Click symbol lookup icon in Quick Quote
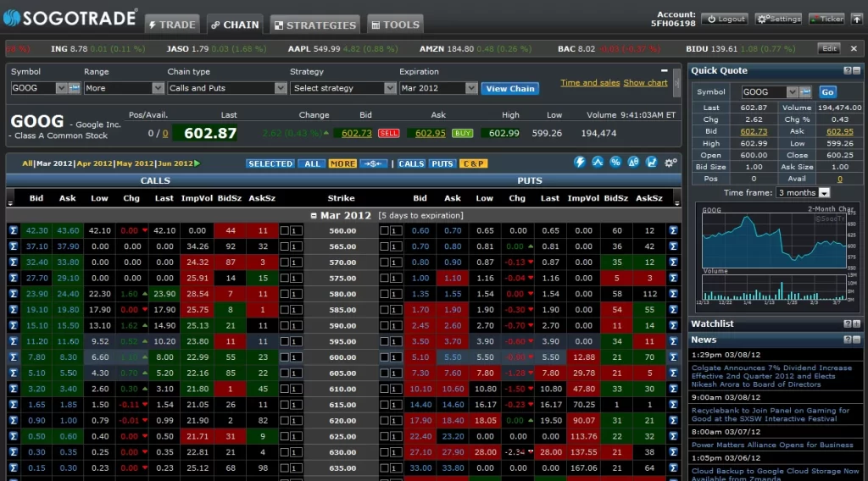 point(805,91)
